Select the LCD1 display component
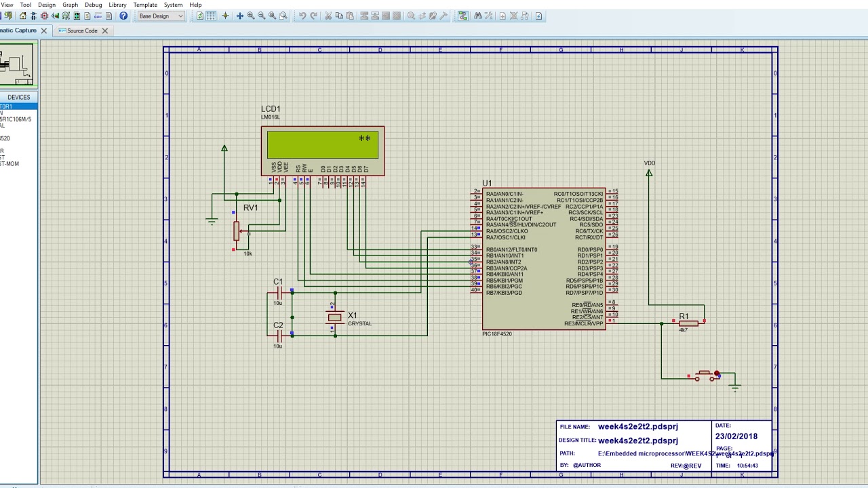 pos(323,150)
